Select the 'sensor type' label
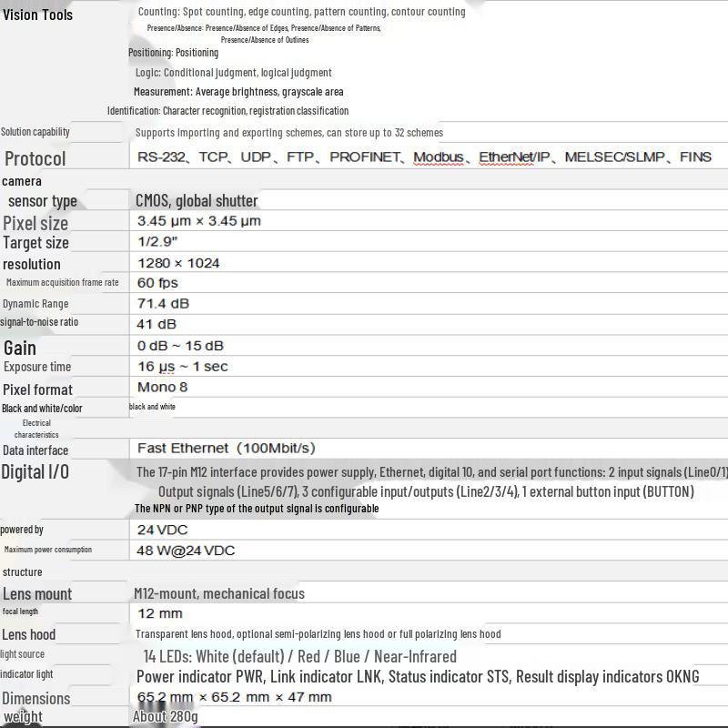 click(43, 201)
